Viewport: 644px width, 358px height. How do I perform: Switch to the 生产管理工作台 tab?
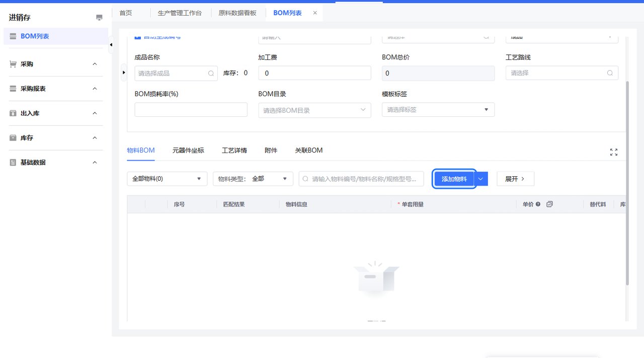click(x=180, y=13)
